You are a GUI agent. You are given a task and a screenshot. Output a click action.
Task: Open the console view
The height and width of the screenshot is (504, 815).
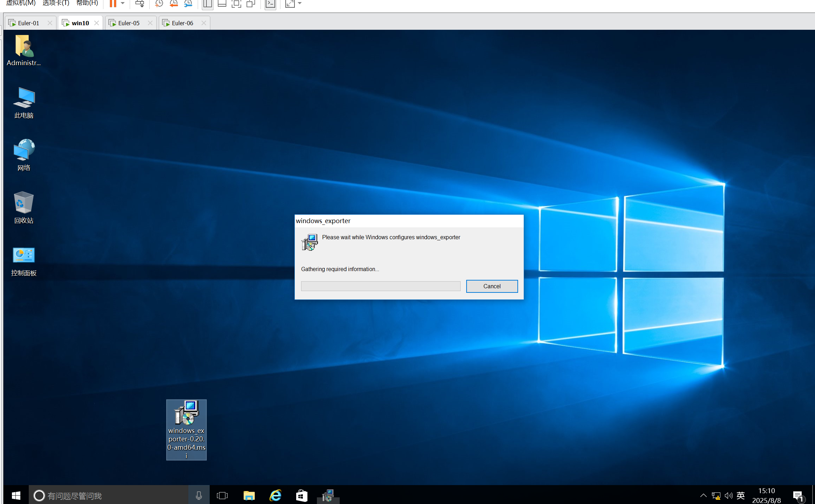(270, 4)
